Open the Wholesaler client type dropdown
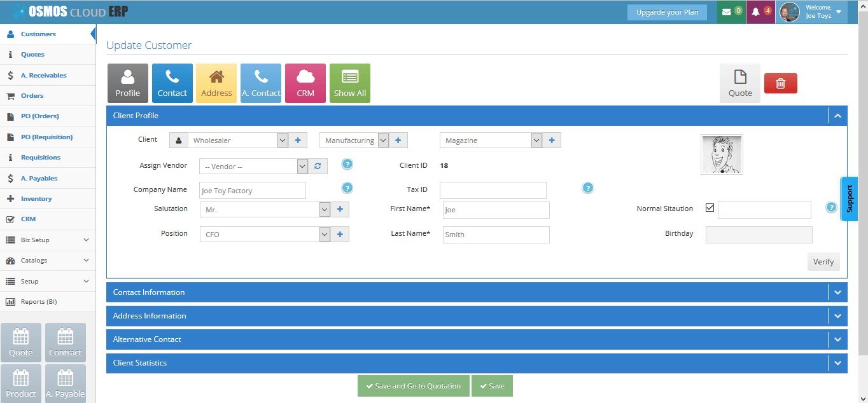 [x=239, y=140]
